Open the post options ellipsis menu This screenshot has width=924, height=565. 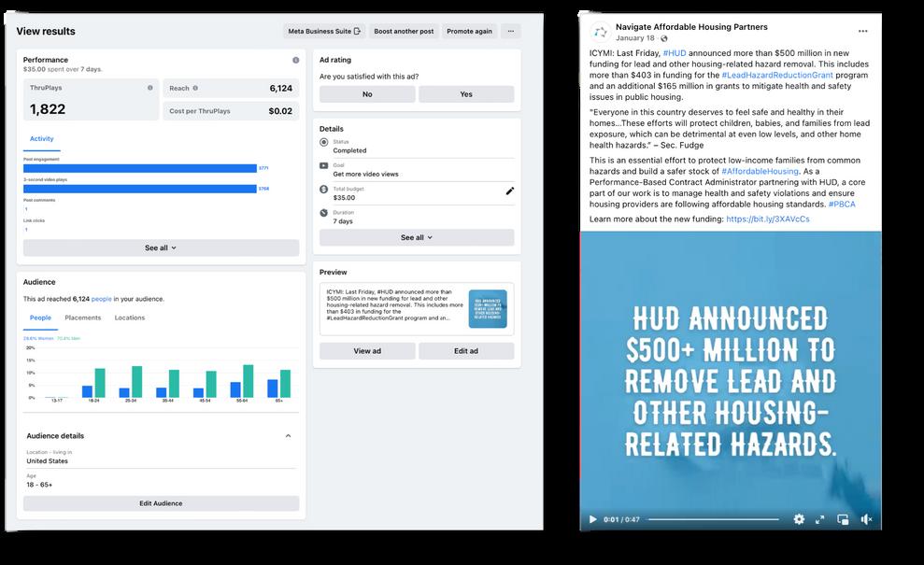coord(862,31)
